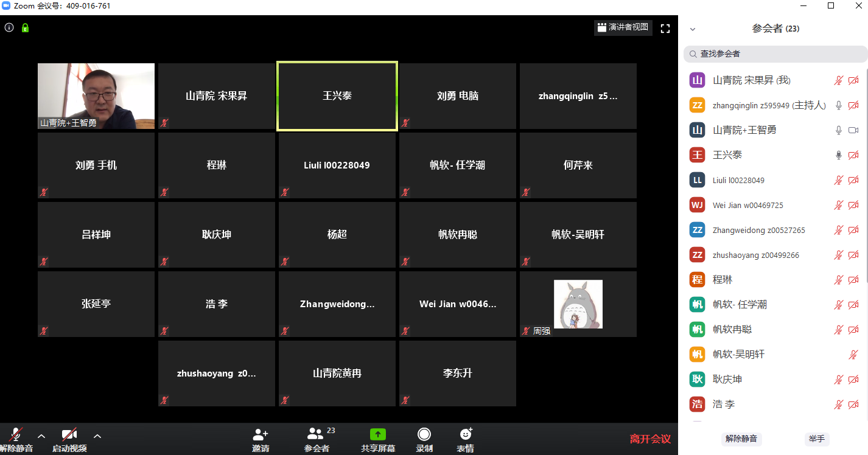Screen dimensions: 868x455
Task: Expand video options arrow beside camera
Action: pyautogui.click(x=97, y=436)
